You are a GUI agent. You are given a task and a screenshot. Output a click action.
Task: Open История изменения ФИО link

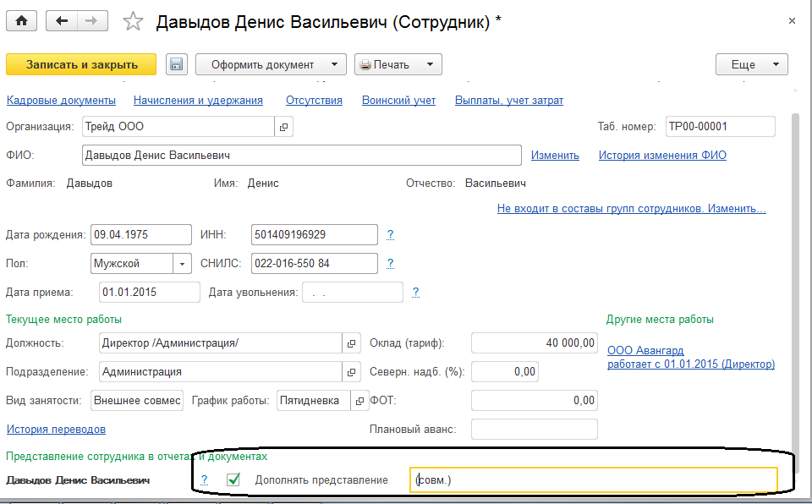662,156
